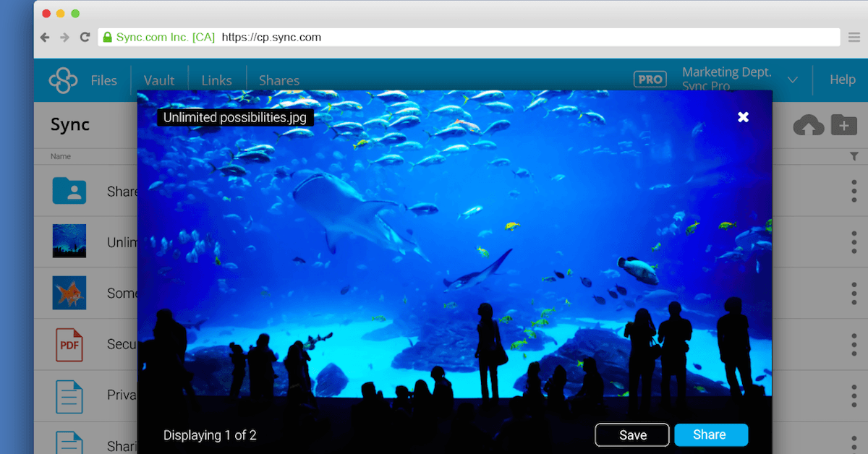Image resolution: width=868 pixels, height=454 pixels.
Task: Click the filter funnel icon
Action: click(854, 156)
